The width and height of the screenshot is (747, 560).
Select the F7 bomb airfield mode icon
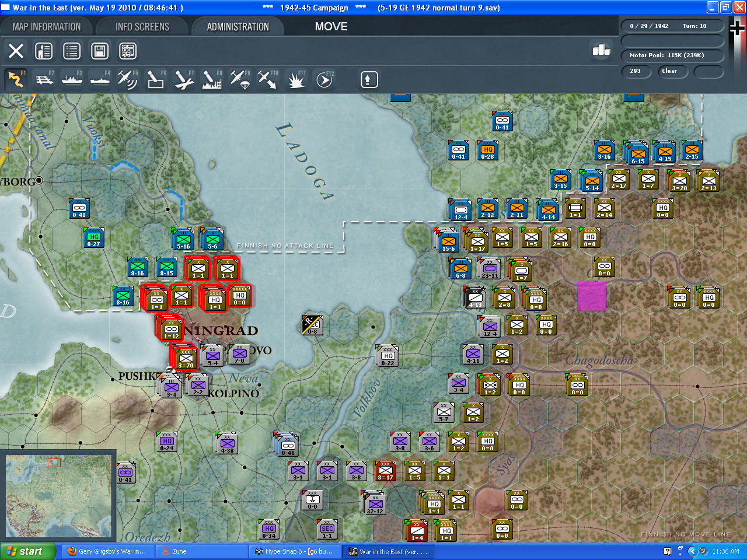point(184,79)
